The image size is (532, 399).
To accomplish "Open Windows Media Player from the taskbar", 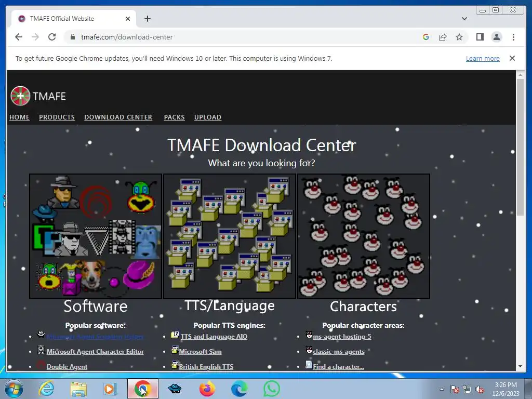I will coord(110,389).
